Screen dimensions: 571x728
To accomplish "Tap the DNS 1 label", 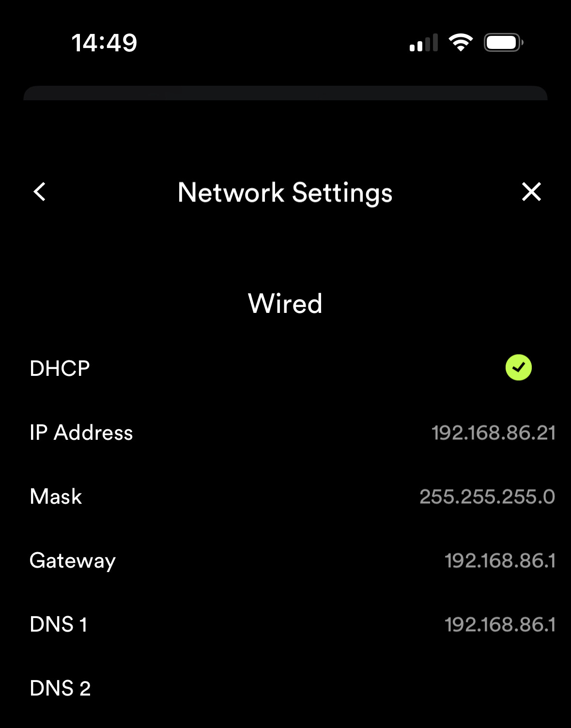I will 58,624.
